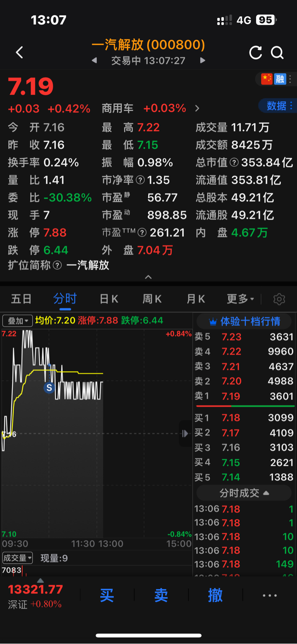This screenshot has height=644, width=297.
Task: Select the 分时 intraday tab
Action: (65, 299)
